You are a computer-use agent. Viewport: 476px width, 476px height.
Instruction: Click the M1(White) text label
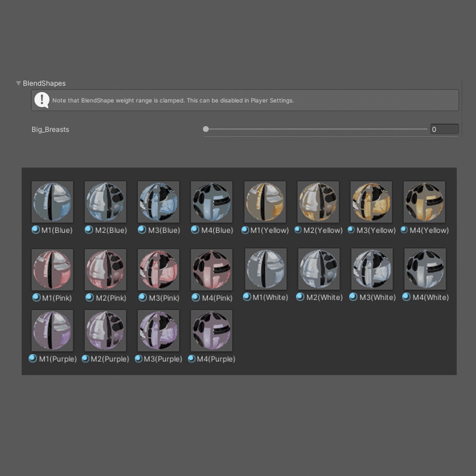270,297
